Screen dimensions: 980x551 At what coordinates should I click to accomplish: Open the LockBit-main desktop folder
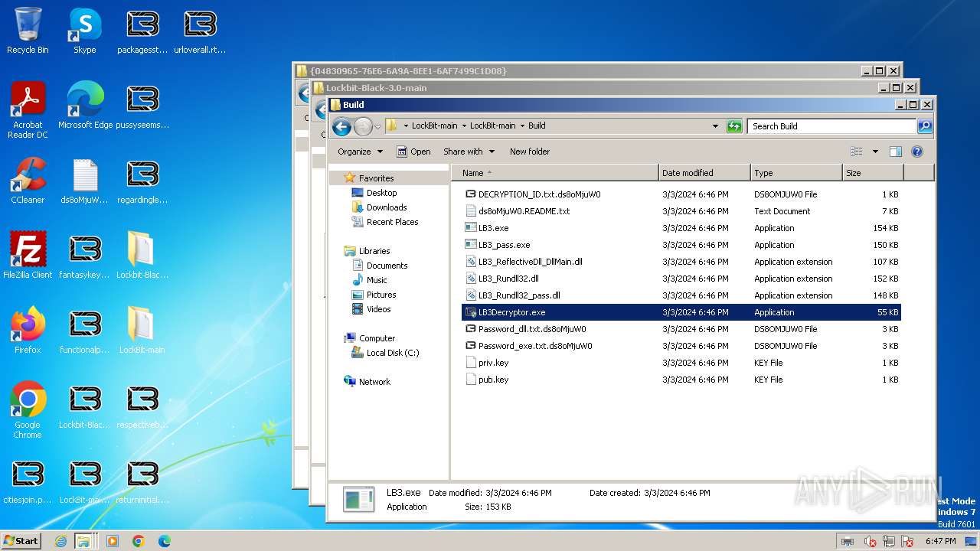pos(142,331)
